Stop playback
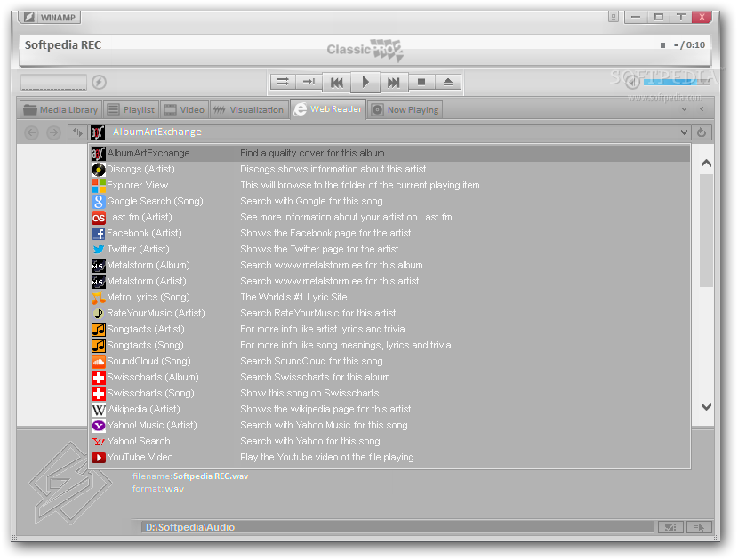 tap(421, 82)
